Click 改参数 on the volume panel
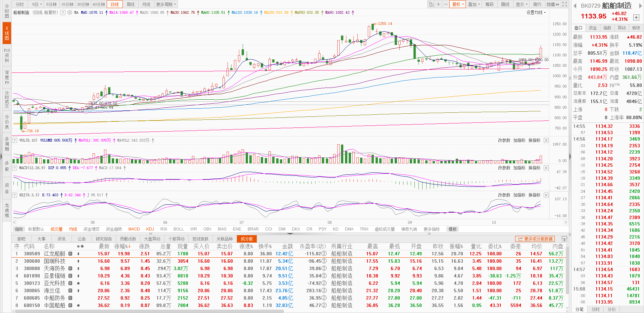This screenshot has width=644, height=313. (x=504, y=140)
